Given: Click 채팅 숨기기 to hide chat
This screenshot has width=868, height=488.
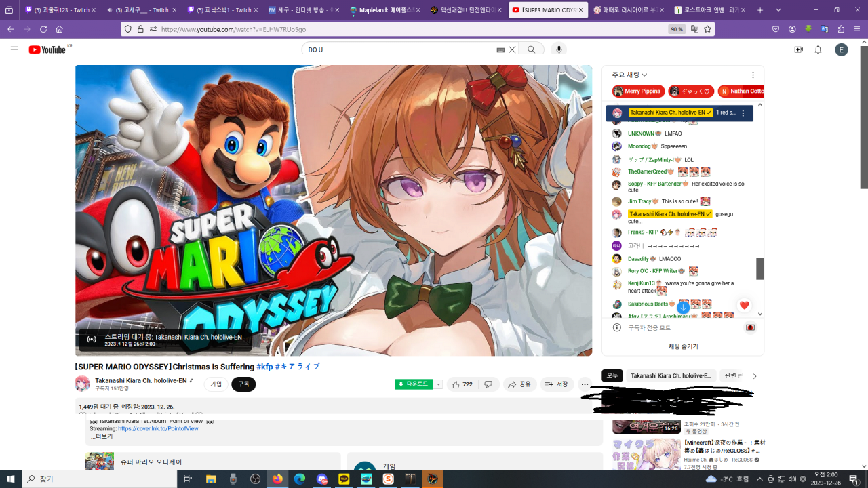Looking at the screenshot, I should click(683, 346).
